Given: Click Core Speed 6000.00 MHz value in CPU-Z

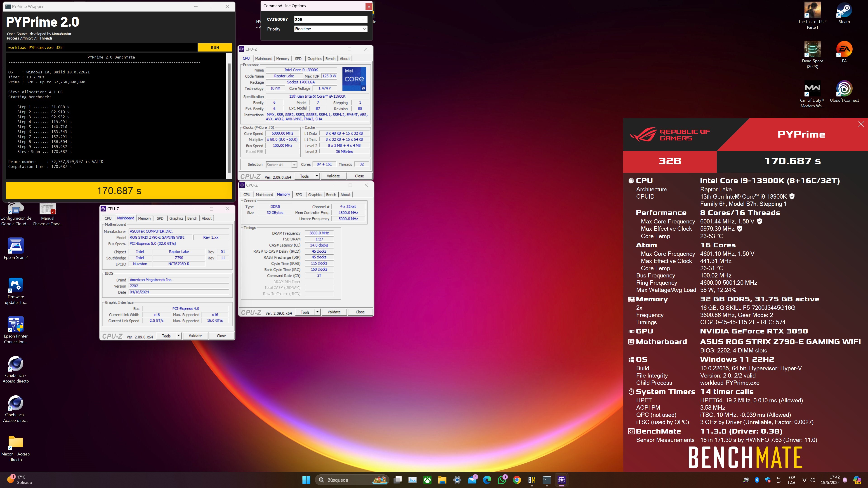Looking at the screenshot, I should click(282, 133).
